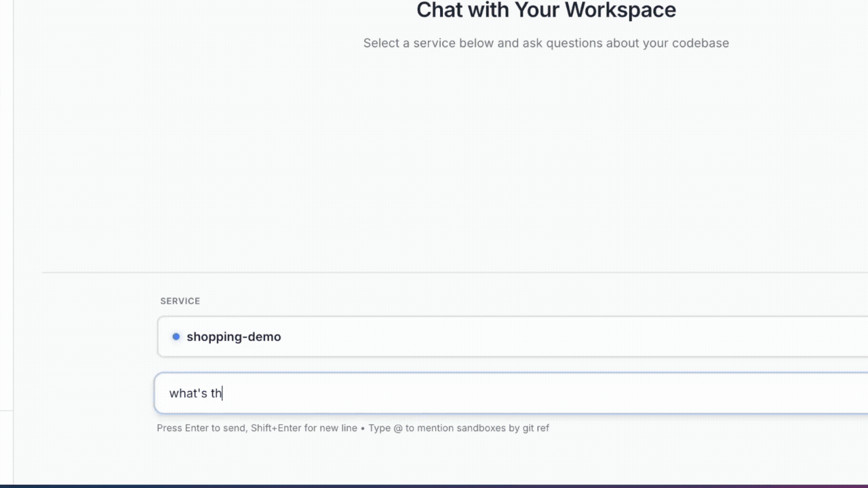Click the "Press Enter to send" hint
This screenshot has height=488, width=868.
201,428
